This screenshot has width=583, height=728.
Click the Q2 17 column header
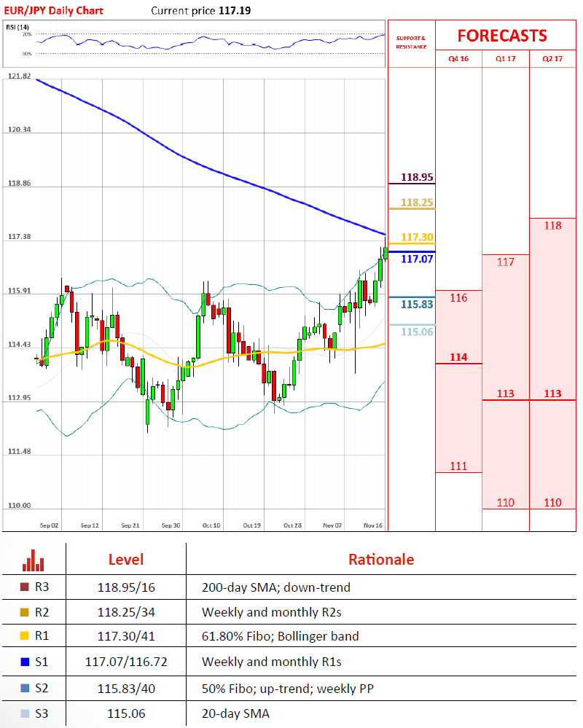552,59
